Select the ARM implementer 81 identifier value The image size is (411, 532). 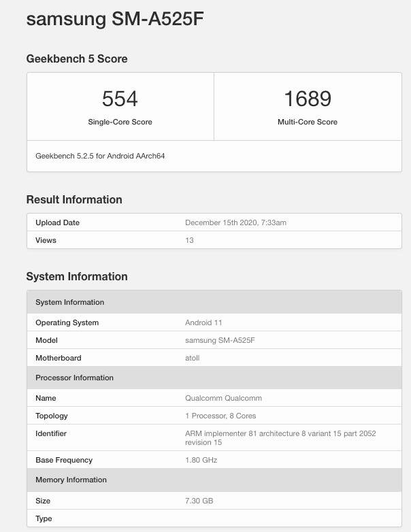tap(280, 437)
